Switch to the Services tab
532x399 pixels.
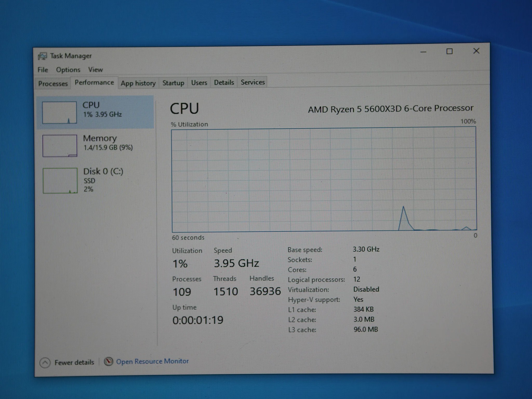[252, 82]
